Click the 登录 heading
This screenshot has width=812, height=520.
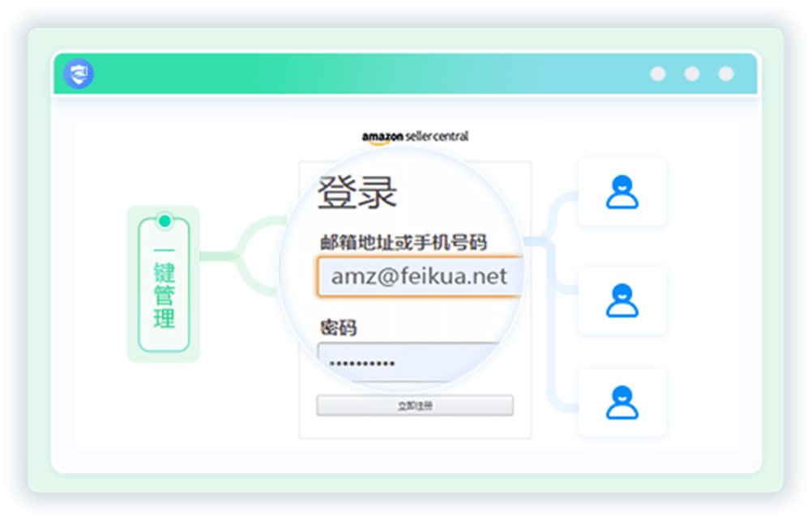coord(357,194)
